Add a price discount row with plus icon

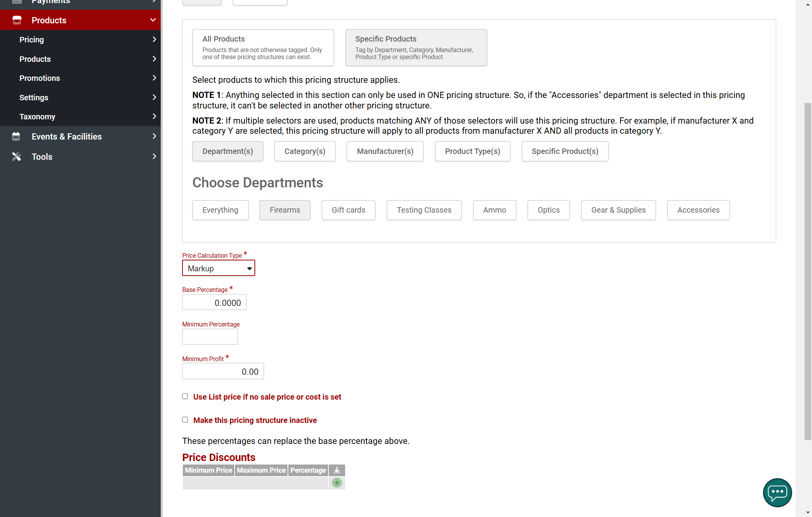click(337, 483)
